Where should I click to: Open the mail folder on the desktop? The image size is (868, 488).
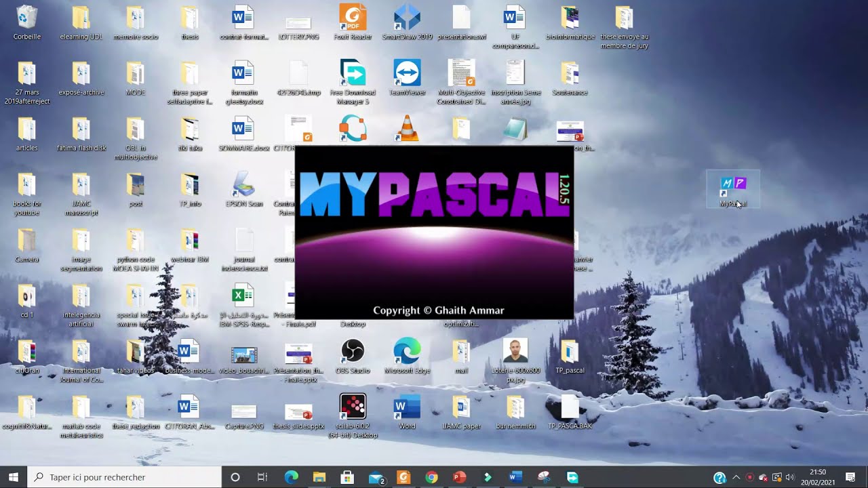[x=461, y=356]
